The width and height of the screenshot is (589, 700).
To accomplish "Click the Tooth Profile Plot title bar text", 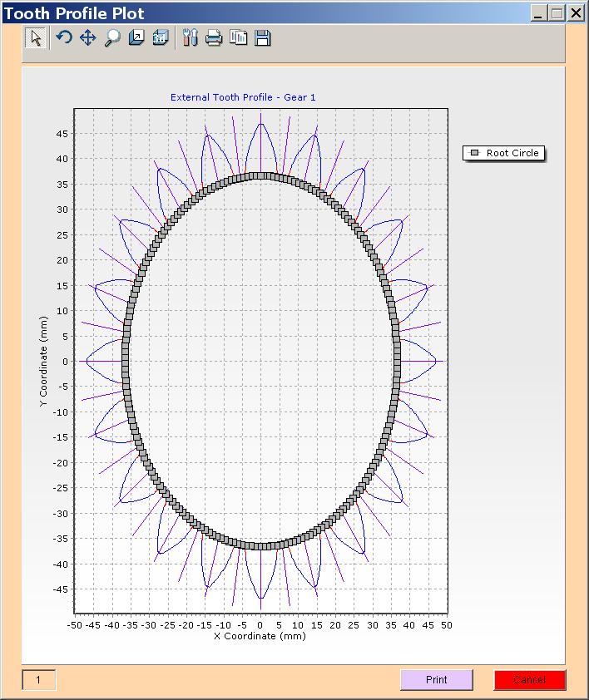I will pyautogui.click(x=74, y=13).
